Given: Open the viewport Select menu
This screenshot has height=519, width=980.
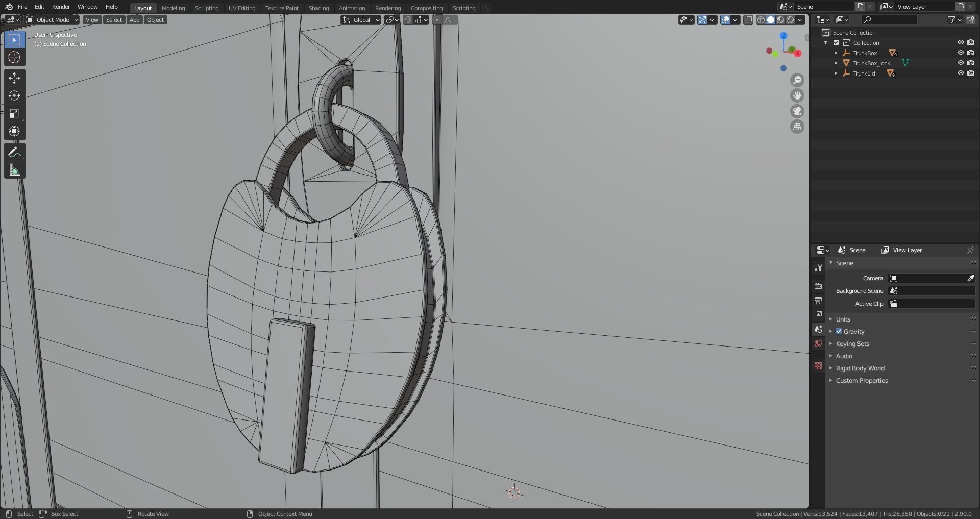Looking at the screenshot, I should [114, 20].
